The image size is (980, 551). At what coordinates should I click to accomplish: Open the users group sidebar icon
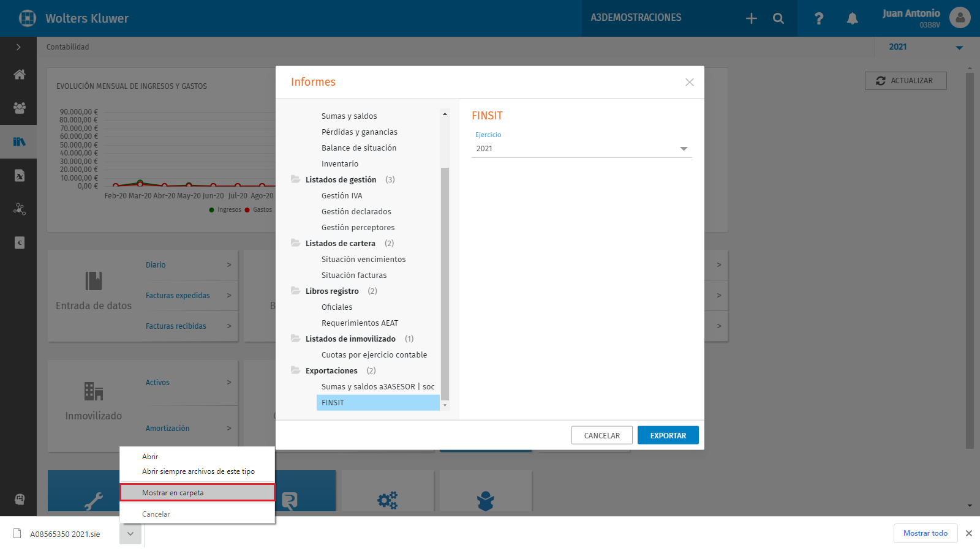(x=20, y=108)
